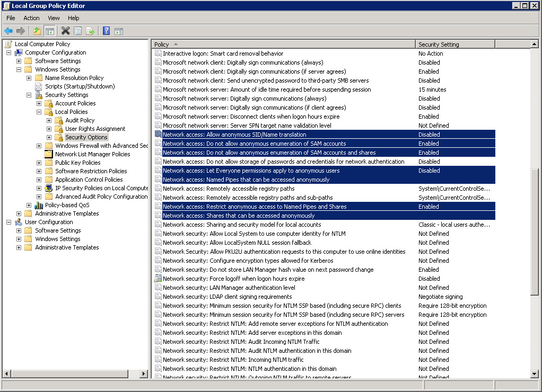Expand the Audit Policy node
Viewport: 542px width, 392px height.
point(49,120)
